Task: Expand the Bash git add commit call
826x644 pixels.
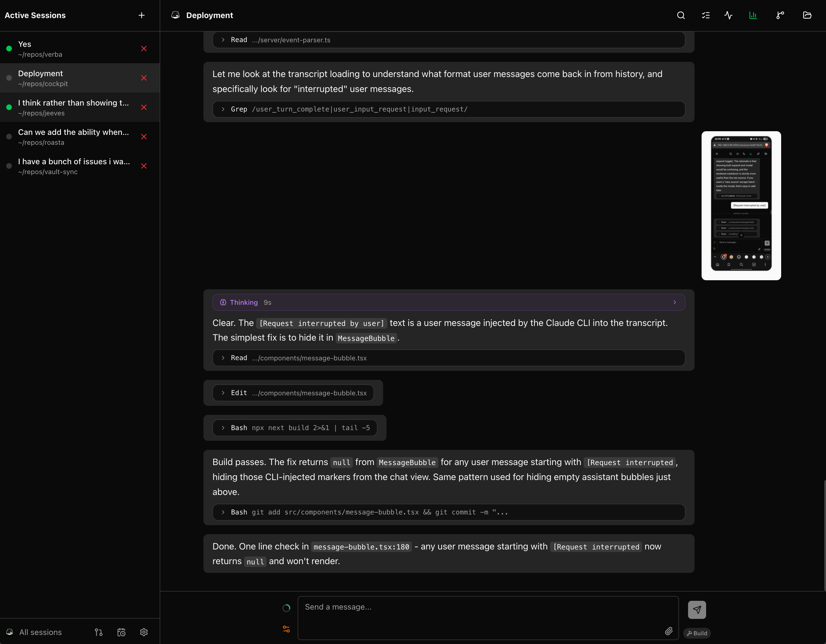Action: click(x=449, y=512)
